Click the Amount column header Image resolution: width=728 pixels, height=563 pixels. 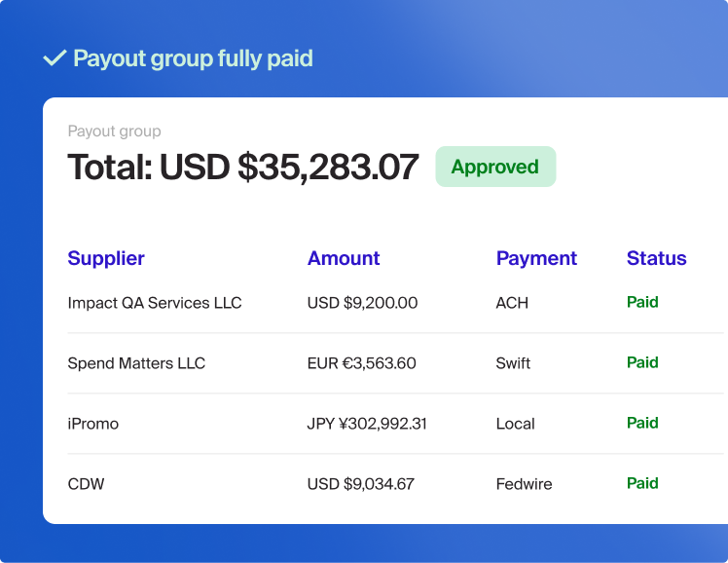(x=344, y=258)
